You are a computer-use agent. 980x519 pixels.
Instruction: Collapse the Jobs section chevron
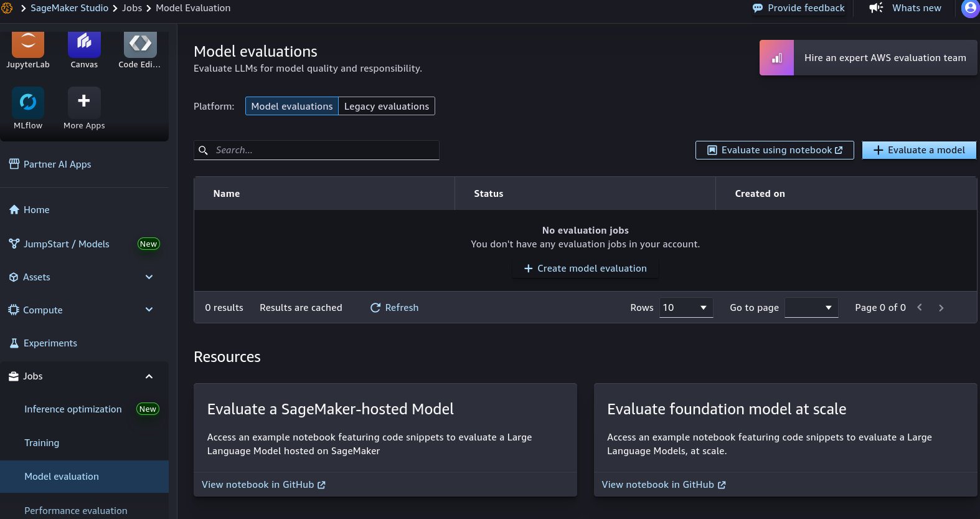pyautogui.click(x=149, y=376)
